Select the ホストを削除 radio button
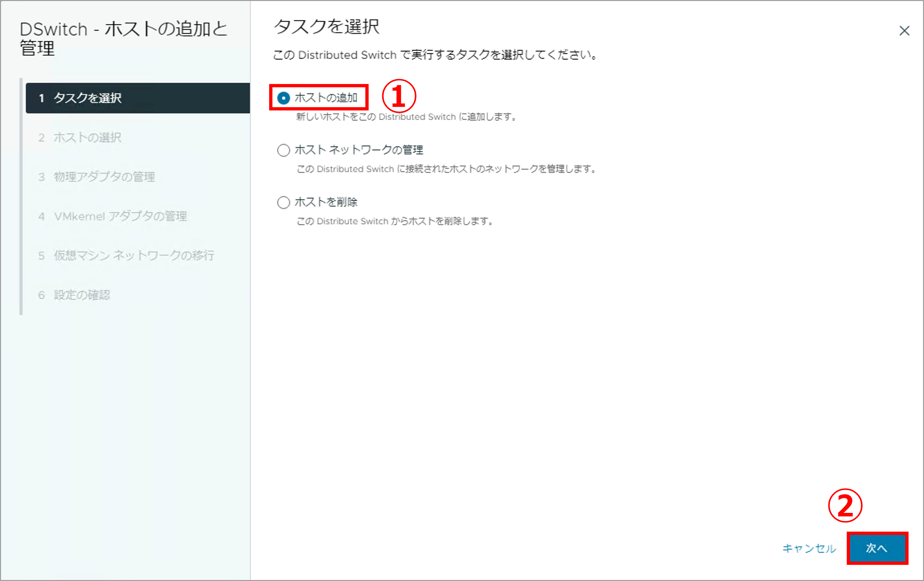 click(284, 202)
